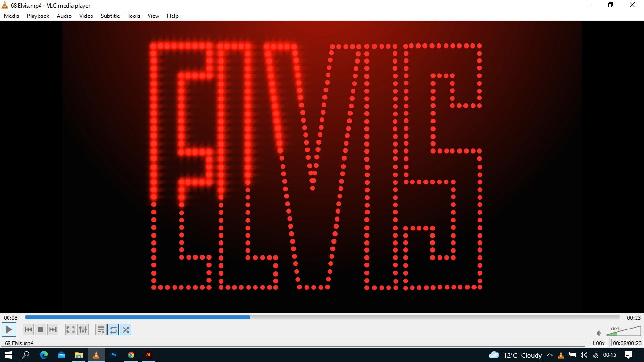Open the 12°C Cloudy weather widget
644x362 pixels.
tap(515, 355)
